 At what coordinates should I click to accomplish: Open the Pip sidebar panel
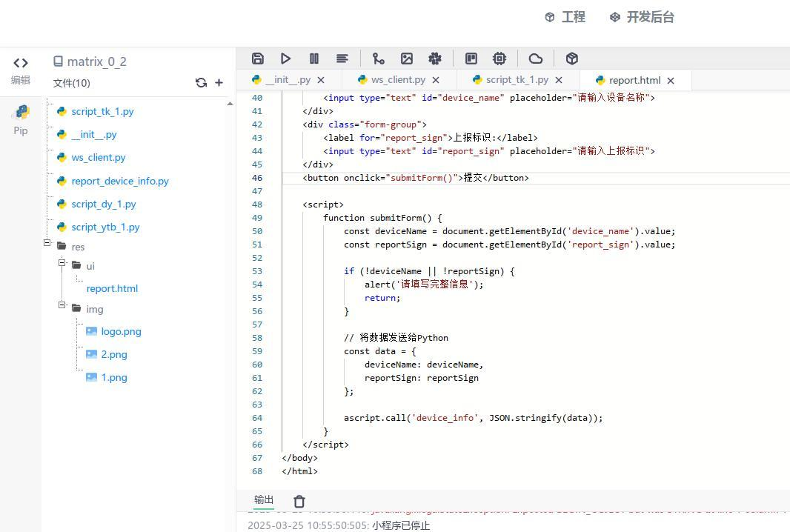pyautogui.click(x=21, y=120)
